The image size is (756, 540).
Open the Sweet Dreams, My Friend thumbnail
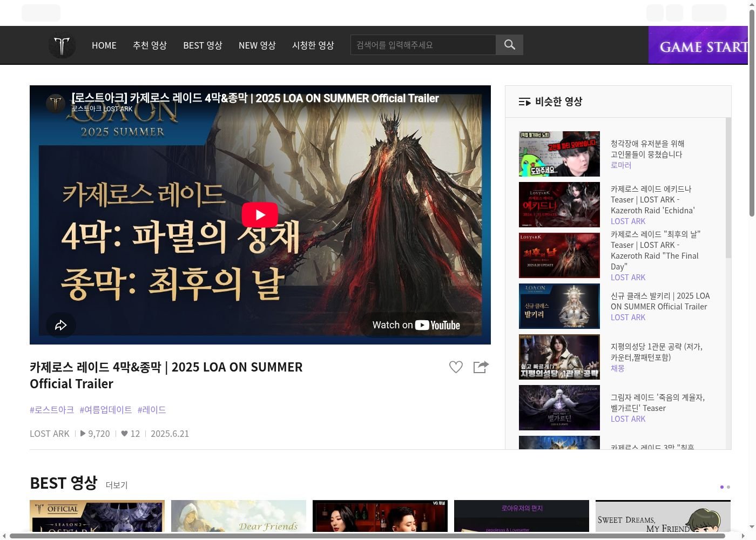click(663, 516)
